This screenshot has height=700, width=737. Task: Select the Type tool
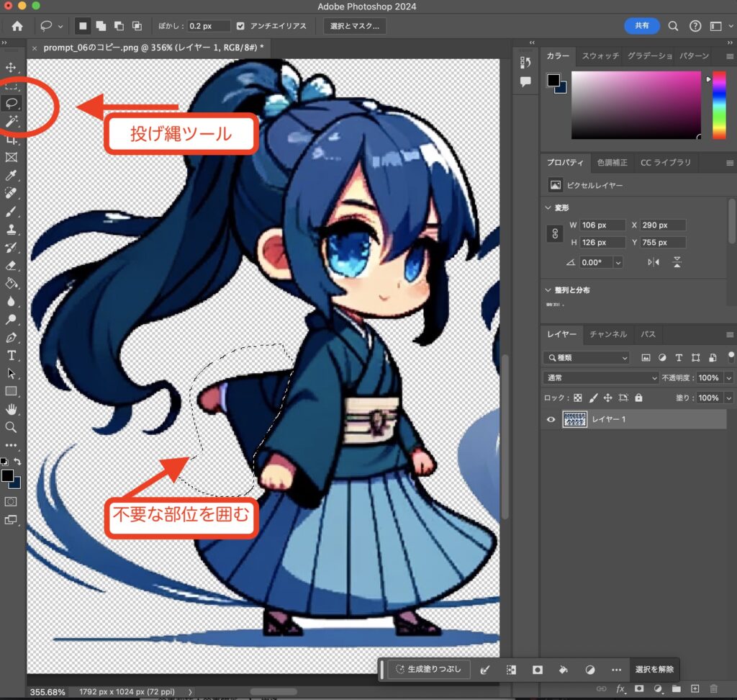point(12,355)
